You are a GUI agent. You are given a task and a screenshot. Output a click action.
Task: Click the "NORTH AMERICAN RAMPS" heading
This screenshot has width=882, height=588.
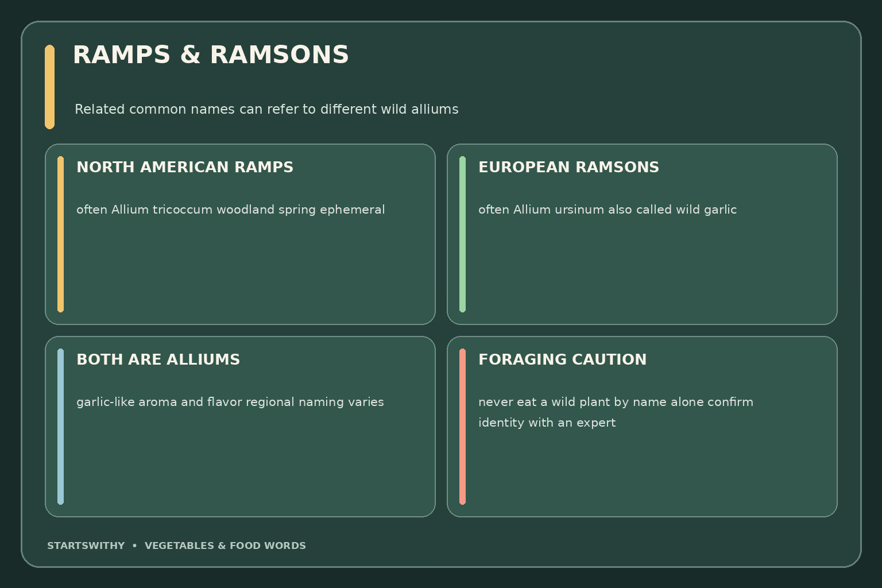point(185,167)
